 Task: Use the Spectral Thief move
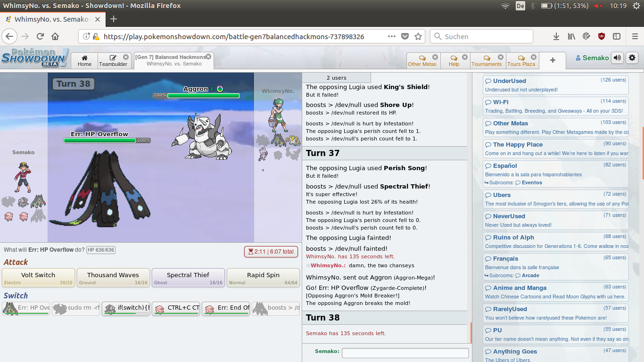[188, 278]
